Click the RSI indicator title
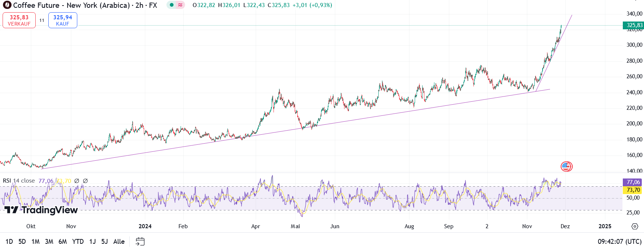 coord(19,181)
